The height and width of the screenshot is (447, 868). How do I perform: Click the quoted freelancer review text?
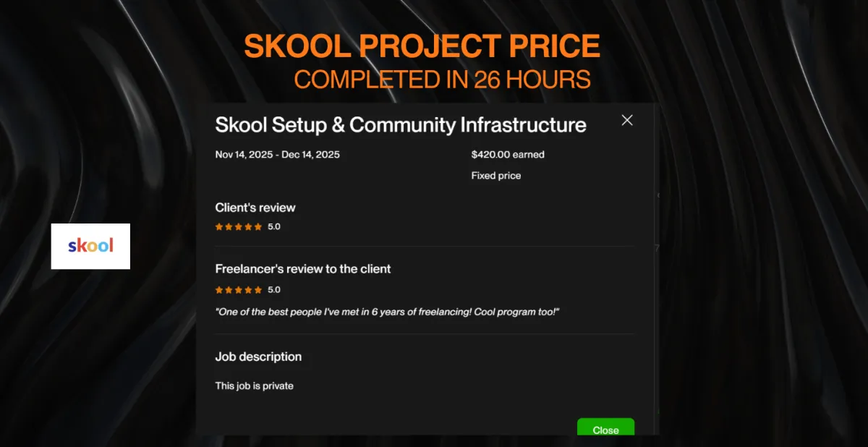(x=388, y=312)
